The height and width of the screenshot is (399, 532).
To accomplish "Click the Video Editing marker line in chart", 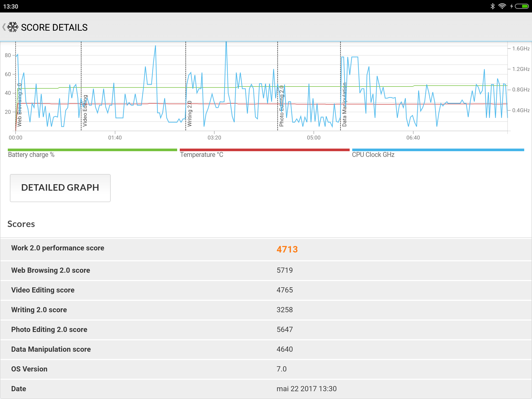I will [x=85, y=111].
